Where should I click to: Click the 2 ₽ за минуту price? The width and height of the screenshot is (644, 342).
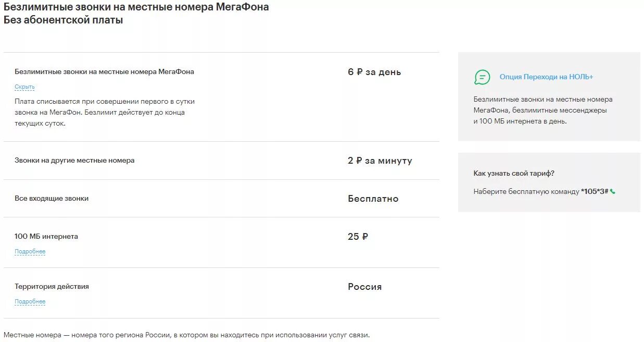[380, 161]
